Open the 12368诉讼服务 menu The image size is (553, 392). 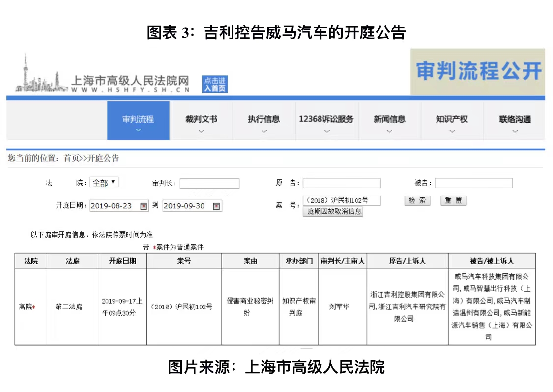click(x=327, y=118)
